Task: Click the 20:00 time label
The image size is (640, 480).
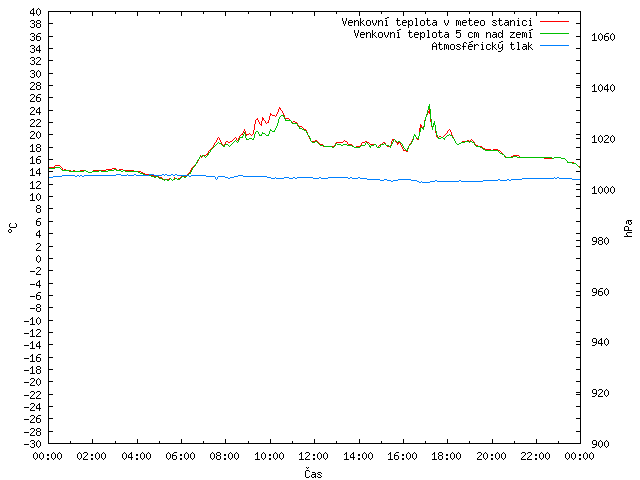Action: (x=491, y=456)
